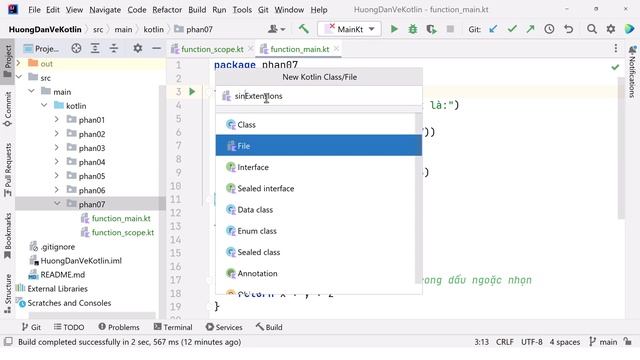The height and width of the screenshot is (360, 640).
Task: Hide the Project tool window
Action: pos(156,49)
